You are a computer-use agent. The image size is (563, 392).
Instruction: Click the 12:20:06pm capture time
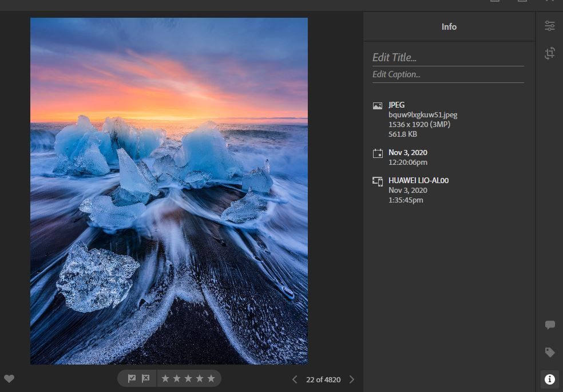point(408,163)
